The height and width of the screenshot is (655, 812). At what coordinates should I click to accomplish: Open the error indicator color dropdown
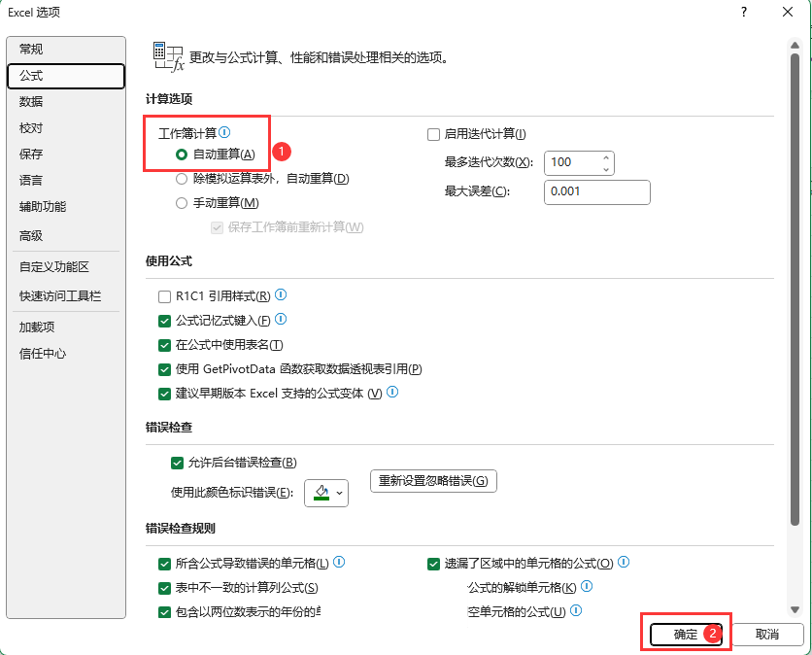(x=340, y=493)
